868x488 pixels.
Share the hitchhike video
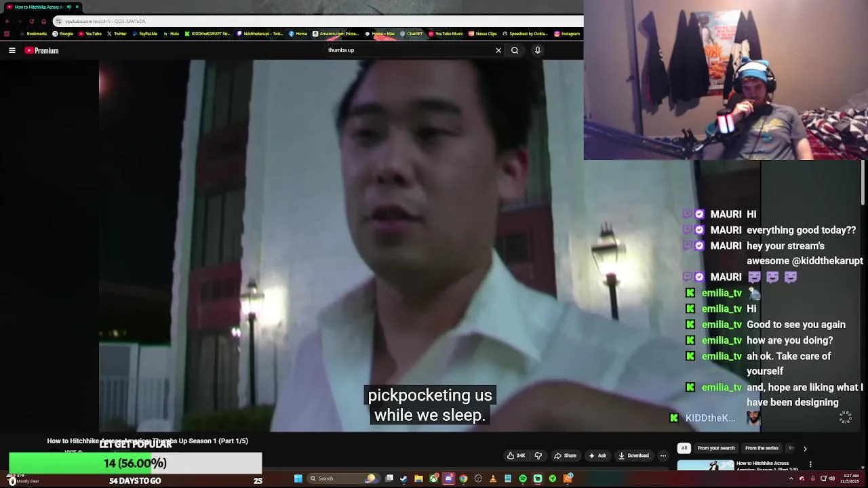point(565,455)
